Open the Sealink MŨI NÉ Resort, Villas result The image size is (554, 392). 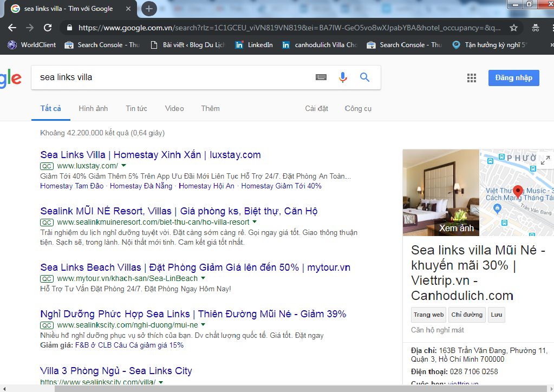click(179, 211)
